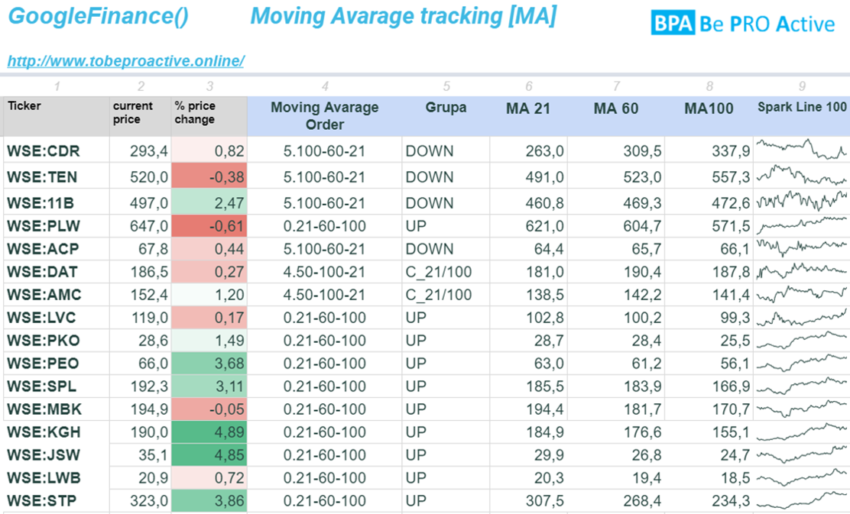
Task: Click the 234,3 MA100 cell
Action: [x=709, y=500]
